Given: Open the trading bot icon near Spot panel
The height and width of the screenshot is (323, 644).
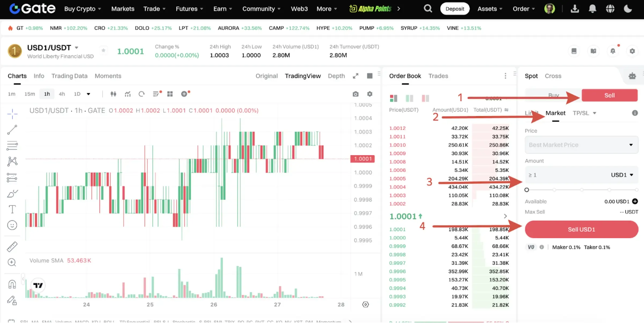Looking at the screenshot, I should click(632, 76).
